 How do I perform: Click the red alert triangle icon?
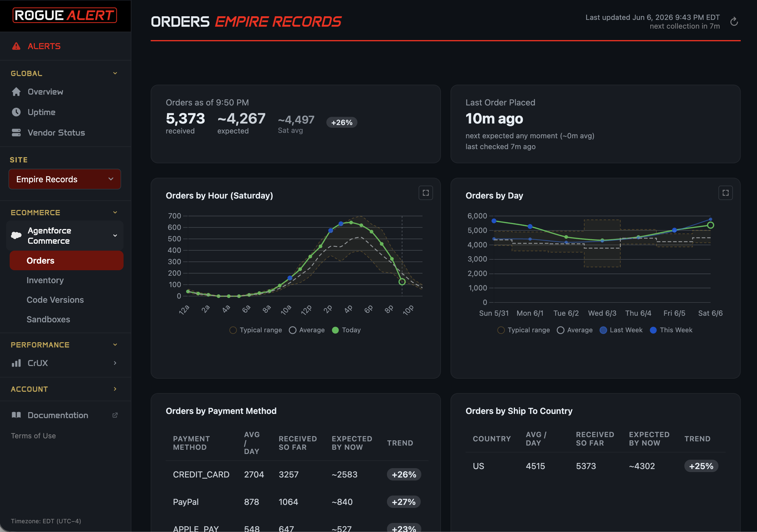(16, 46)
